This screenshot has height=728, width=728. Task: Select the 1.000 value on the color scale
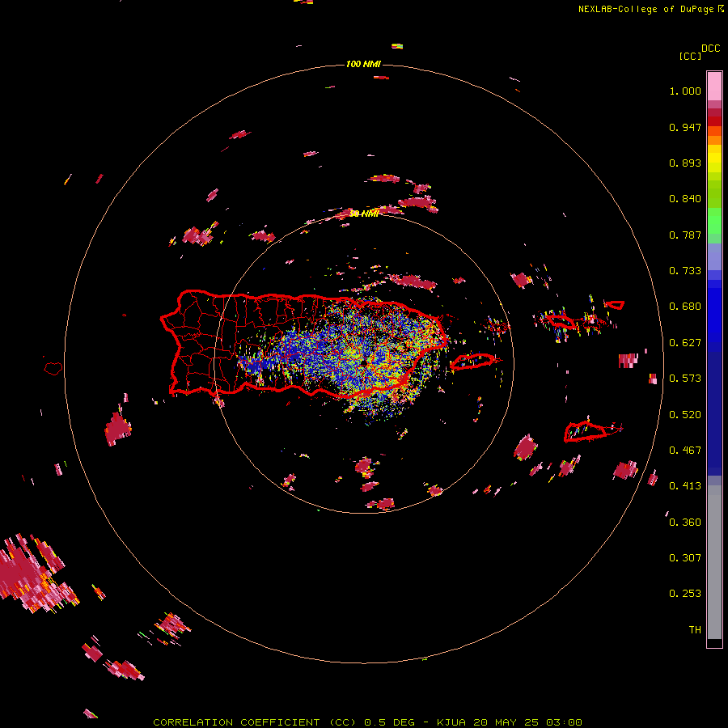(x=685, y=91)
